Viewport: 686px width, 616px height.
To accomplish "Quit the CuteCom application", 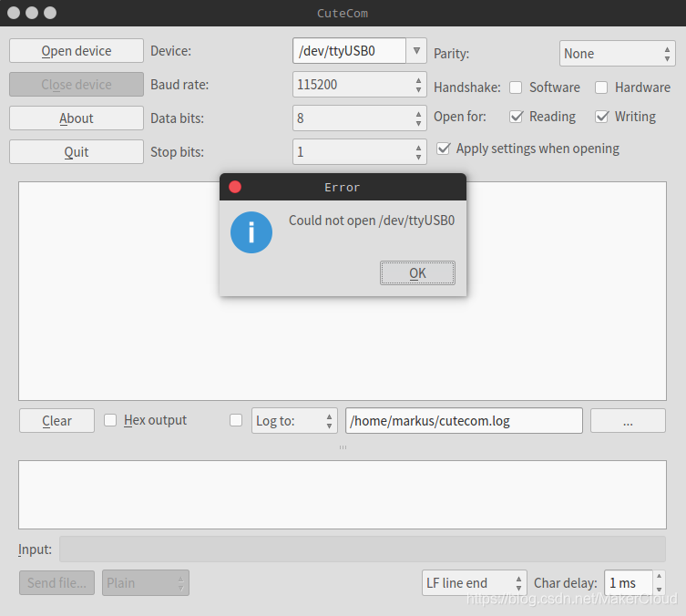I will (77, 152).
